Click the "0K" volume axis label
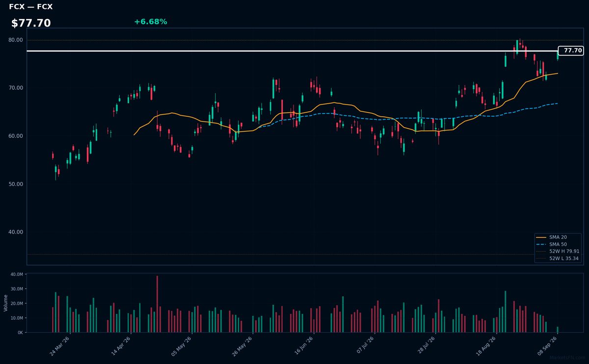The image size is (589, 364). tap(21, 333)
